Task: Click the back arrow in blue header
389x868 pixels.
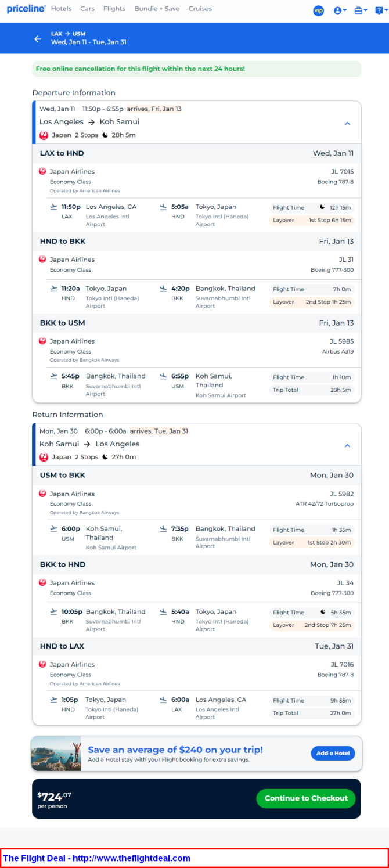Action: pyautogui.click(x=38, y=39)
